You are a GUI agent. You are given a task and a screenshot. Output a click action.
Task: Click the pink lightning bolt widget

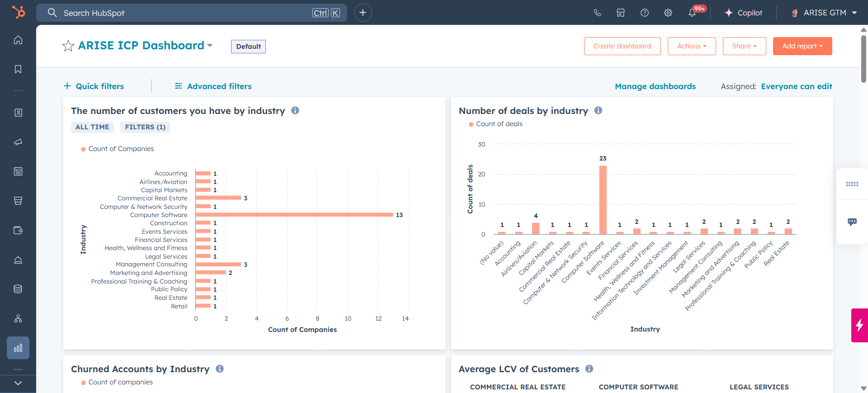859,325
